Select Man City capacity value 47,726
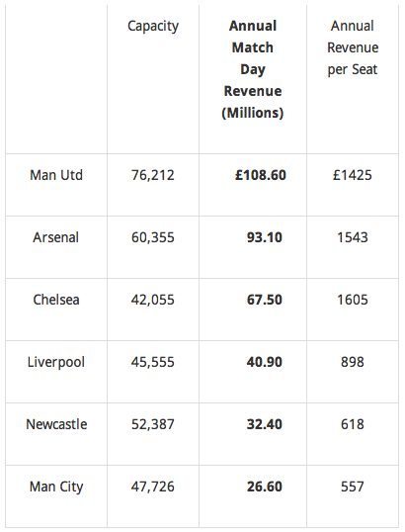Viewport: 405px width, 532px height. (153, 487)
